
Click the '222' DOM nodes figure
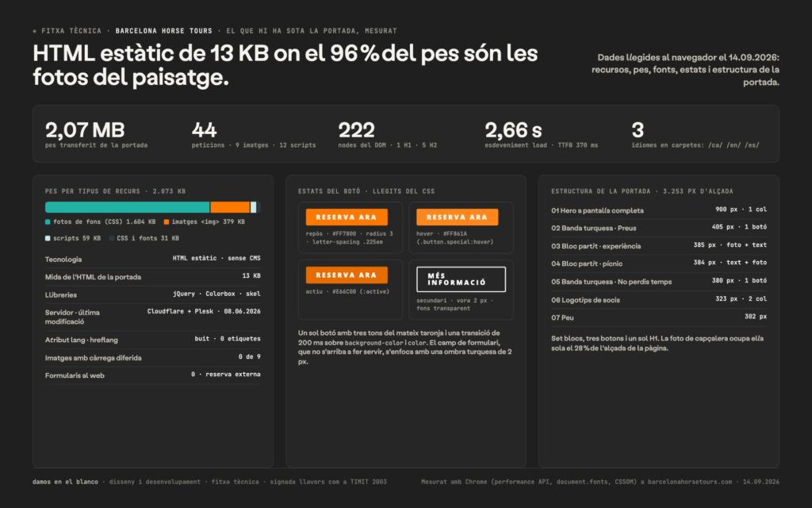356,129
